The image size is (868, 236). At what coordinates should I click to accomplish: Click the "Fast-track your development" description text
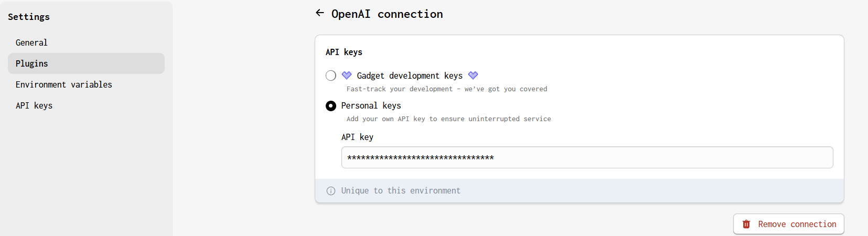pos(446,89)
